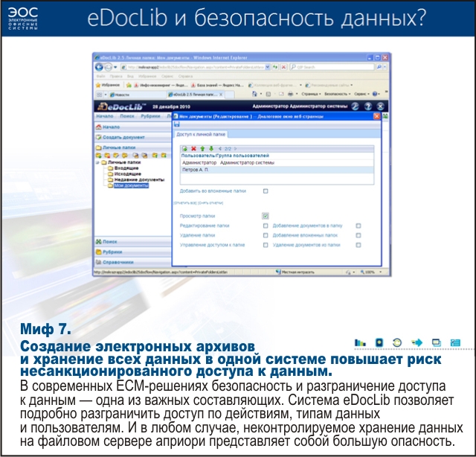Click the next page arrow after 2/2
This screenshot has height=457, width=476.
pyautogui.click(x=236, y=149)
